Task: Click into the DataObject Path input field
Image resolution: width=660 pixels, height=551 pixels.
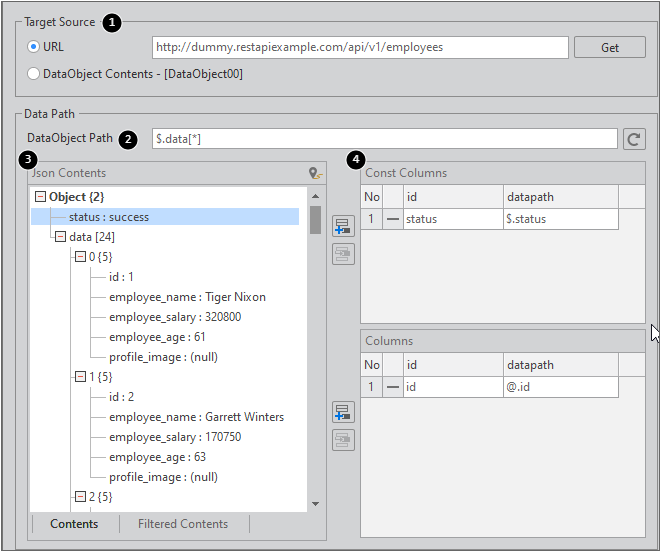Action: [x=384, y=139]
